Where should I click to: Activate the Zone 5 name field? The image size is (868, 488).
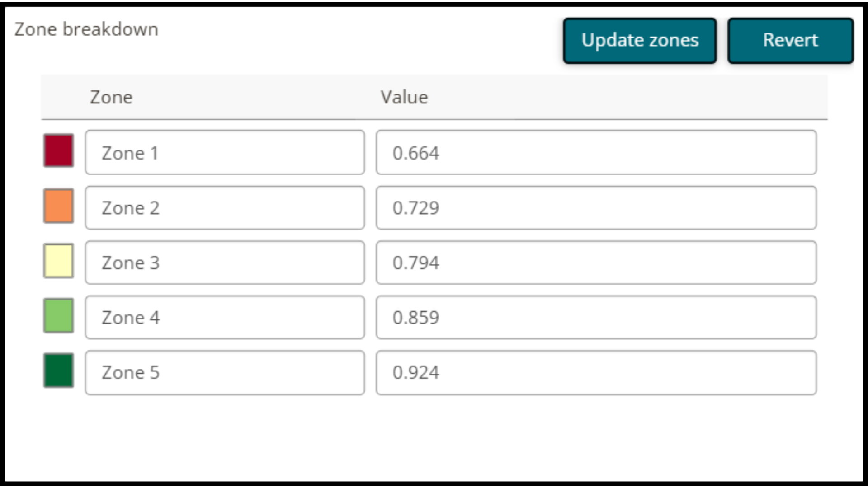tap(225, 373)
